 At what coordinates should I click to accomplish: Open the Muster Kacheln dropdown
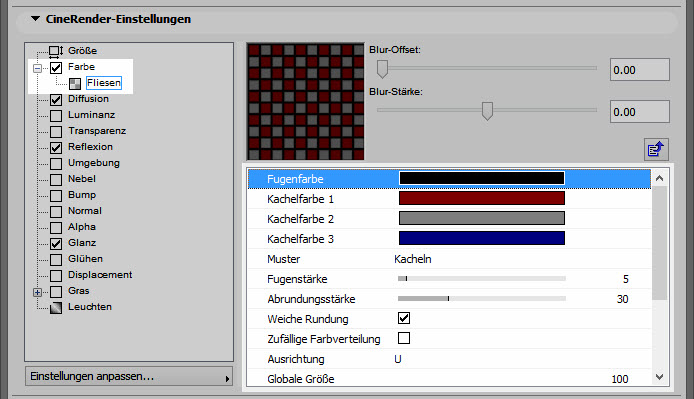pos(413,259)
